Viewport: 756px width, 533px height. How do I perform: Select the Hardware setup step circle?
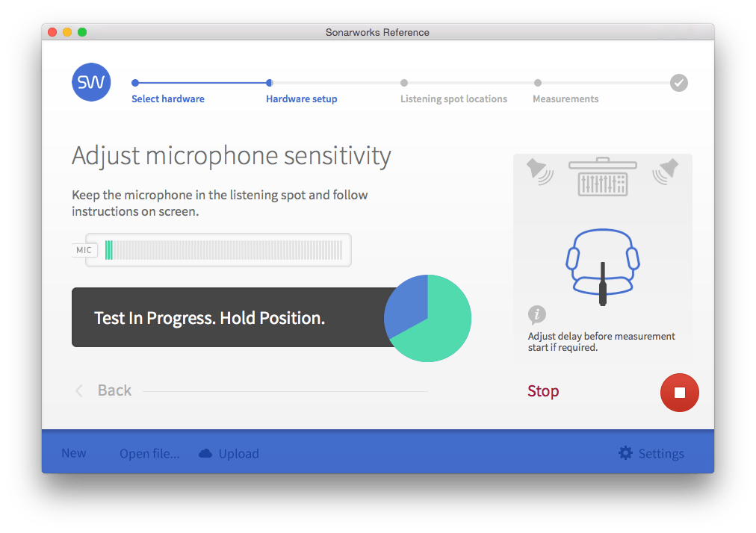pos(269,83)
